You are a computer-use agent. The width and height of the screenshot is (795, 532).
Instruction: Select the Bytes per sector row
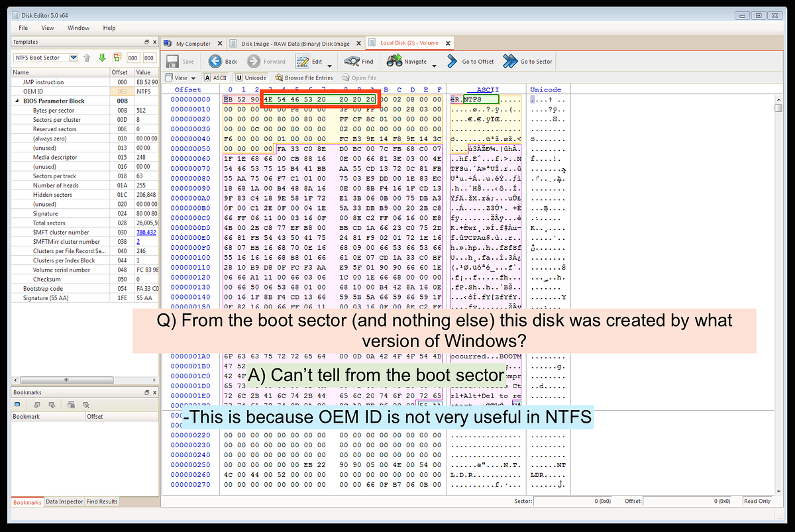[85, 111]
